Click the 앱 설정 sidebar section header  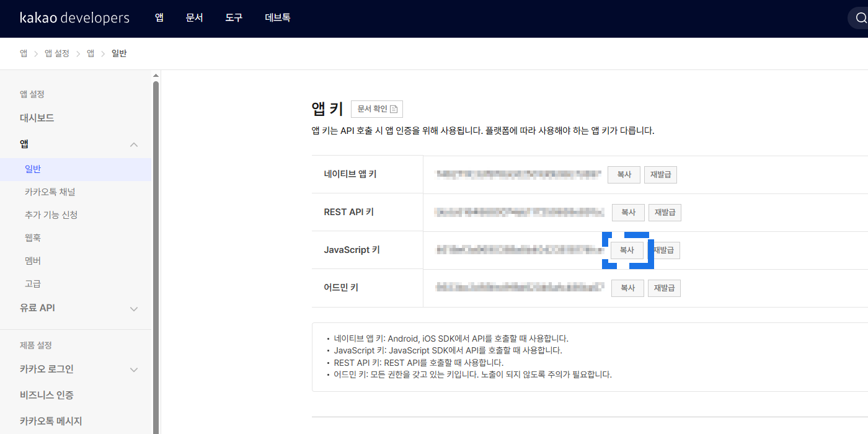(32, 94)
